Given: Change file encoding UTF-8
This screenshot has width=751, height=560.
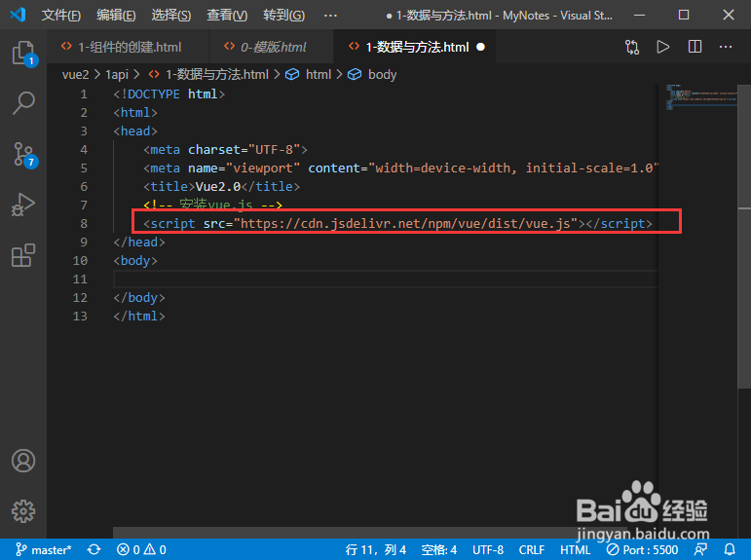Looking at the screenshot, I should click(488, 549).
